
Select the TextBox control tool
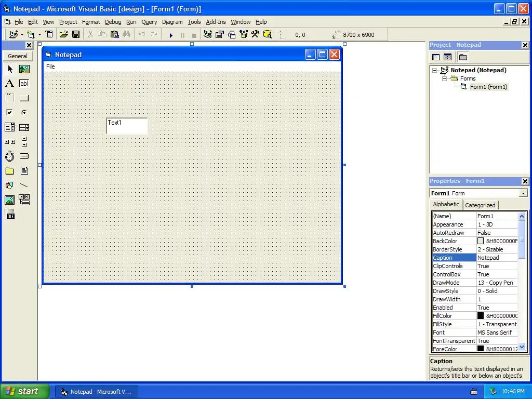[24, 84]
